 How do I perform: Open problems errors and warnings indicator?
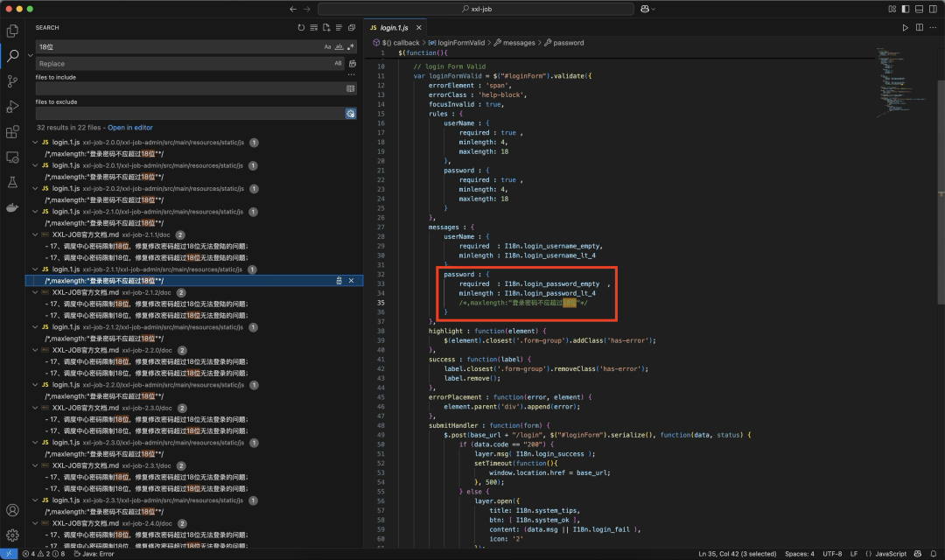tap(44, 554)
